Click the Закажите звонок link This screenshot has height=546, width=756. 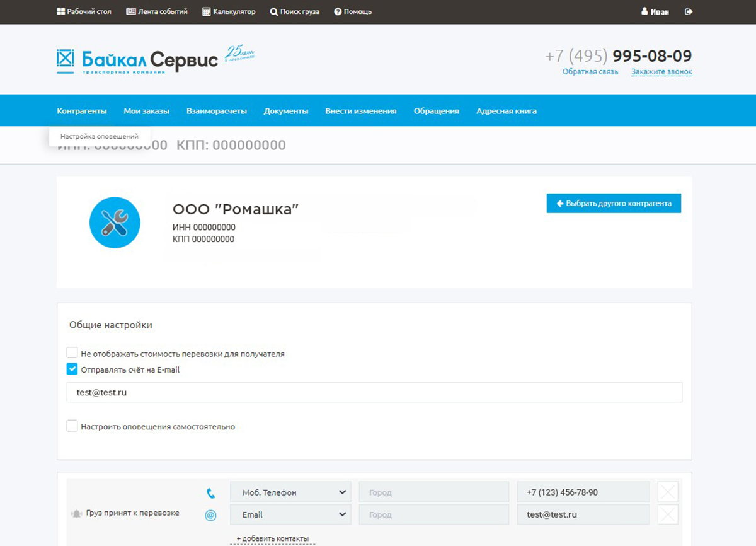coord(661,72)
